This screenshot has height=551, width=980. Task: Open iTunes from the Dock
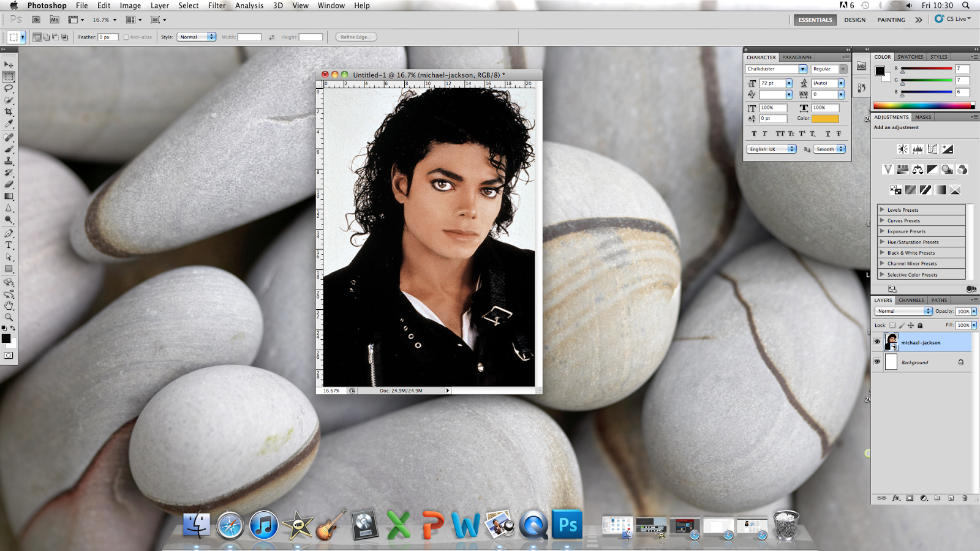264,525
